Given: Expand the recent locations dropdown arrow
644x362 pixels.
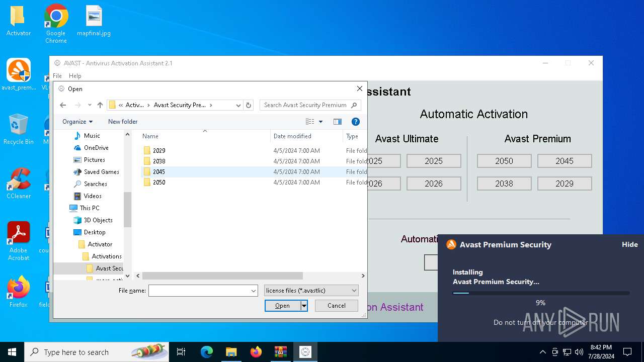Looking at the screenshot, I should pyautogui.click(x=90, y=105).
